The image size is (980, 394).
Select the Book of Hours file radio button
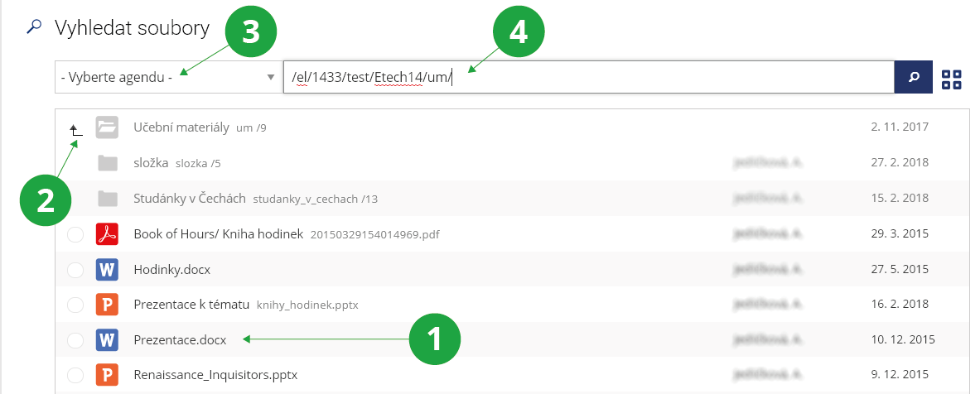[75, 235]
